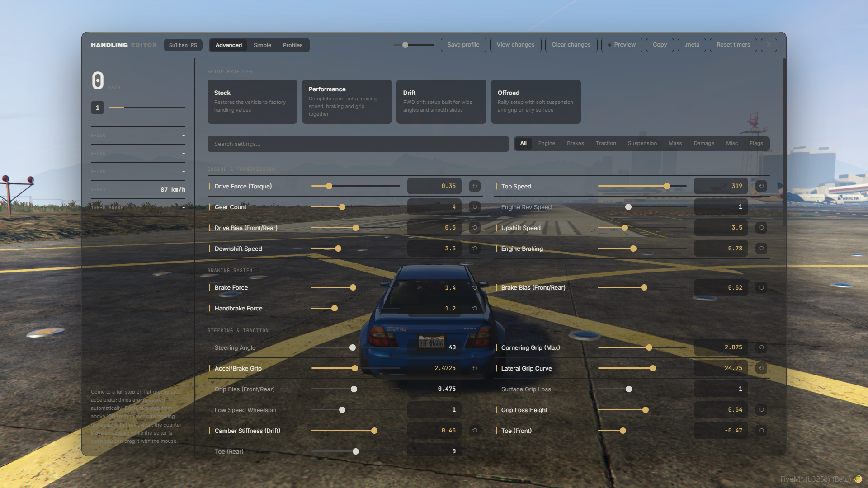Reset the Camber Stiffness (Drift) value

[475, 430]
